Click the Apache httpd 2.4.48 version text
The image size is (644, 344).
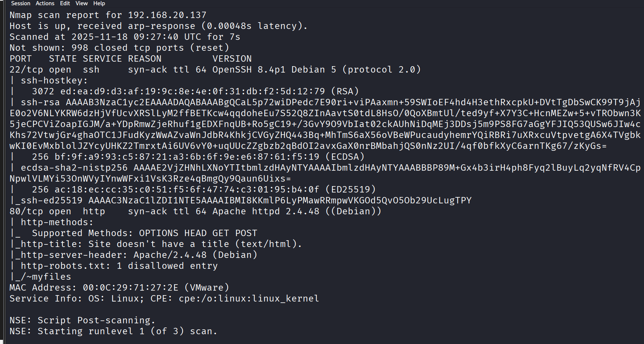(x=265, y=211)
